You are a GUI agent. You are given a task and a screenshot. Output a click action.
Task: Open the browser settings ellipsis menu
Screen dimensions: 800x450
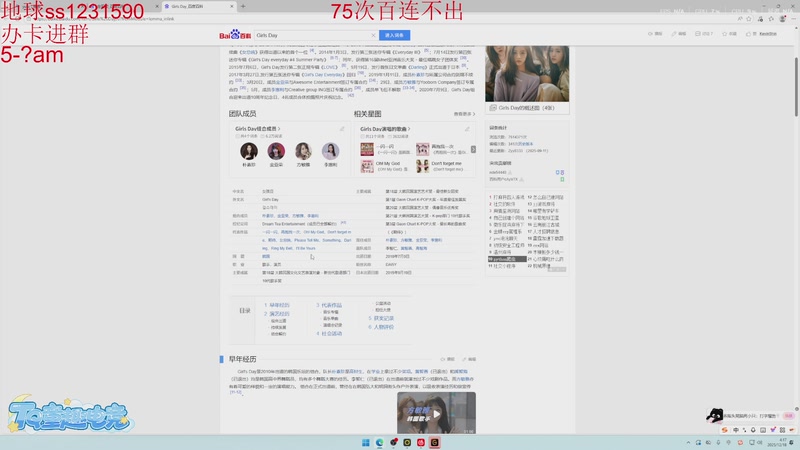[x=793, y=19]
